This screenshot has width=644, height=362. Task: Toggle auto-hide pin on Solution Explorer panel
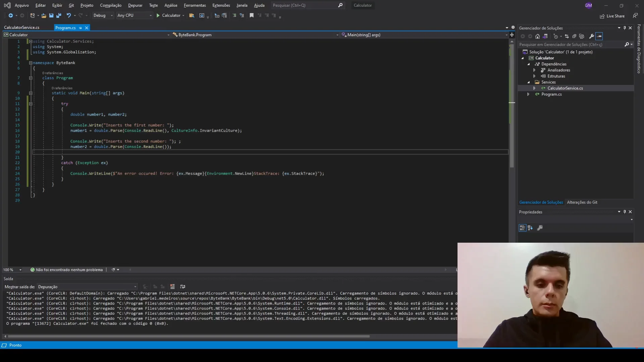[x=625, y=28]
